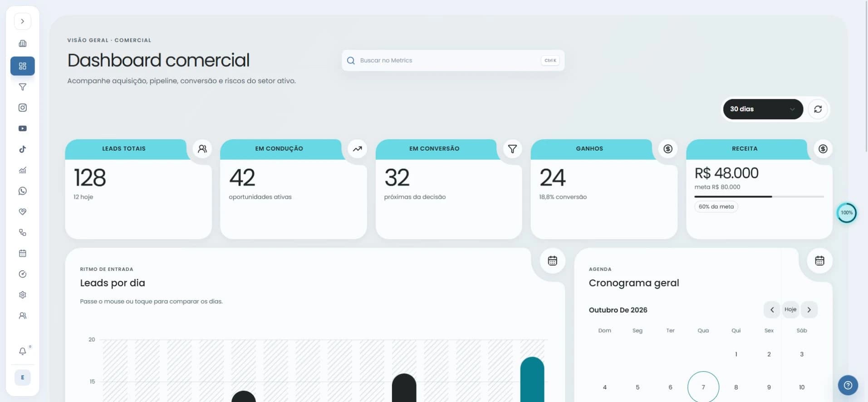Image resolution: width=868 pixels, height=402 pixels.
Task: Open the Instagram icon in sidebar
Action: coord(23,108)
